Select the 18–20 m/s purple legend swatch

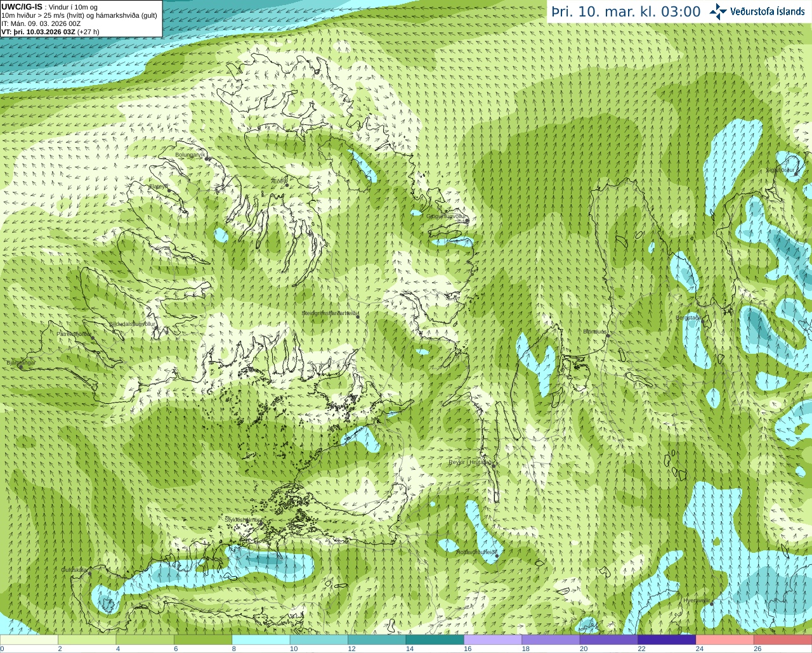click(551, 640)
